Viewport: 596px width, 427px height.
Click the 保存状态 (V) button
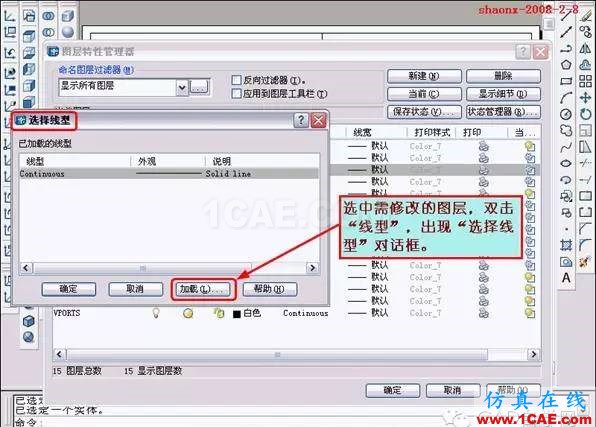424,112
